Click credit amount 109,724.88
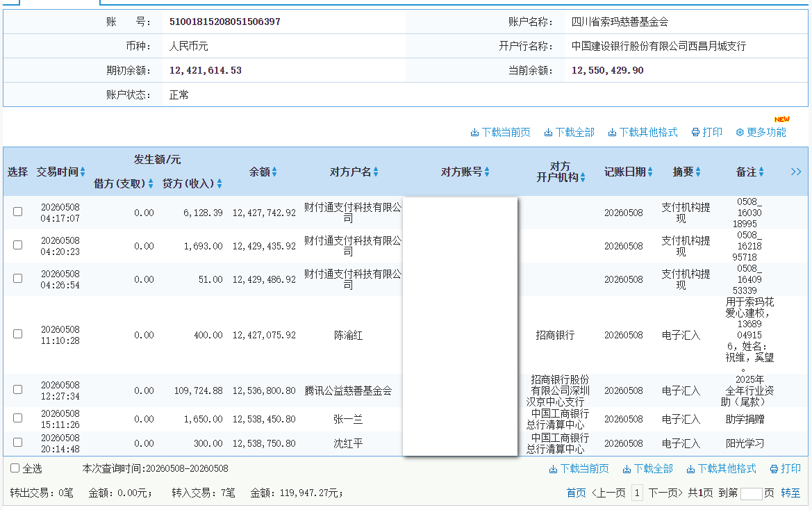 tap(199, 390)
